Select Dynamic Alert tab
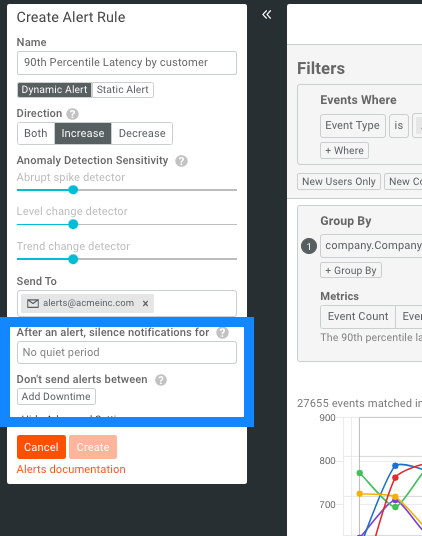 point(55,90)
